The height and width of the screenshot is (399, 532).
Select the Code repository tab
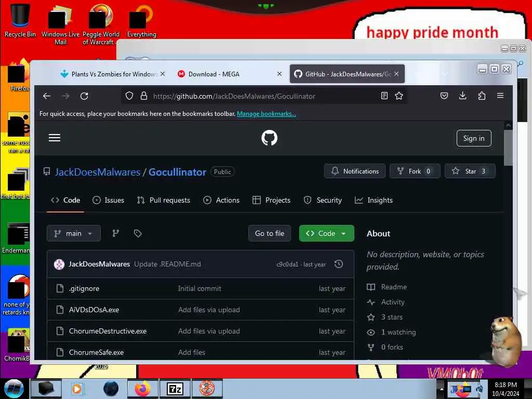tap(65, 200)
